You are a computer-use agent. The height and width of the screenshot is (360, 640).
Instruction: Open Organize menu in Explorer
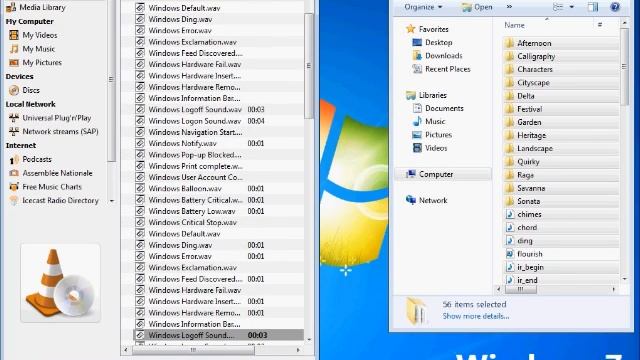423,7
